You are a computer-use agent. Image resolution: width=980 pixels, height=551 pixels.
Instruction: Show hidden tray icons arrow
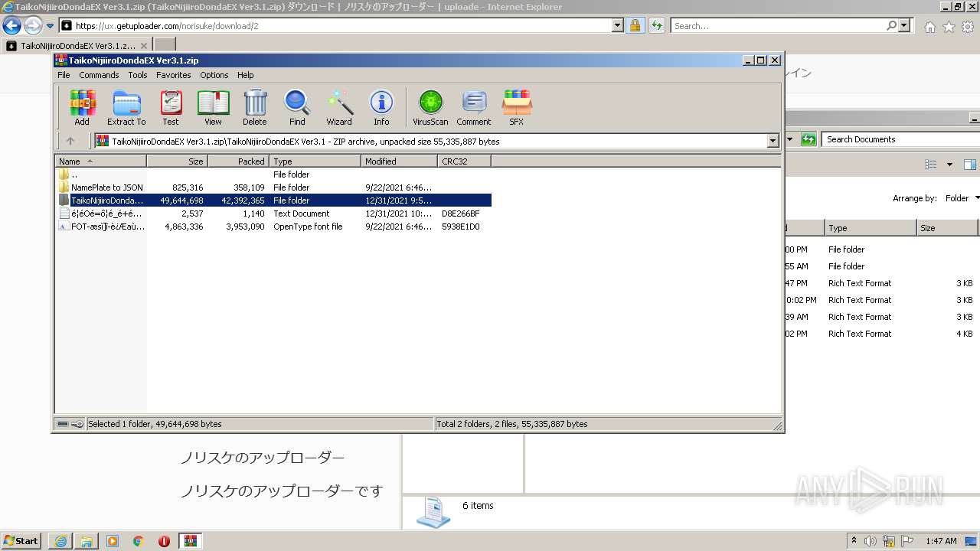tap(854, 540)
